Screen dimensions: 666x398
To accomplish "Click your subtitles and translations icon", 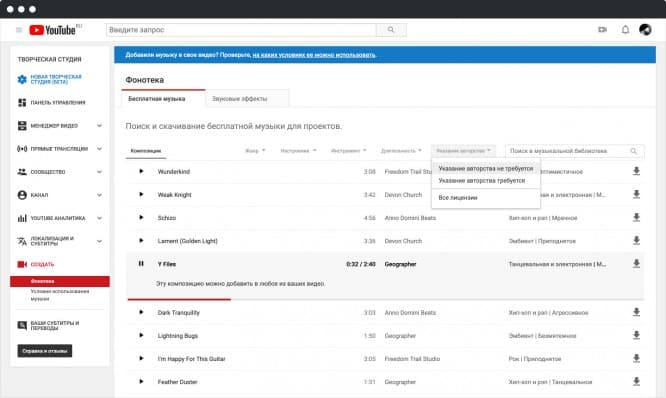I will click(22, 325).
